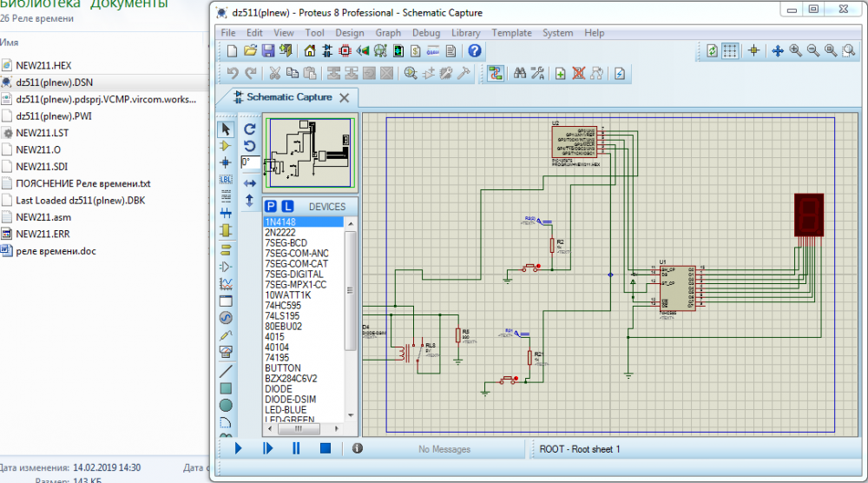Select 74HC595 in the devices list
Viewport: 868px width, 483px height.
point(283,305)
